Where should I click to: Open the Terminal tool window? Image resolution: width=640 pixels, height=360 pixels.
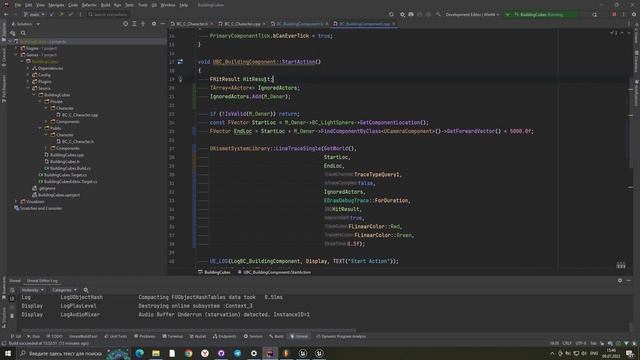(172, 336)
